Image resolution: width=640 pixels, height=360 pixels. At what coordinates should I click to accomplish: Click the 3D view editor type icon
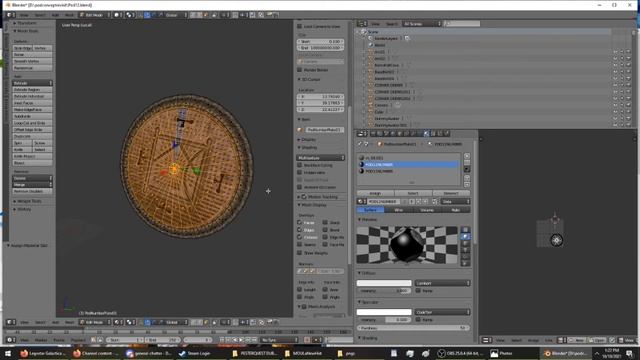(x=11, y=322)
